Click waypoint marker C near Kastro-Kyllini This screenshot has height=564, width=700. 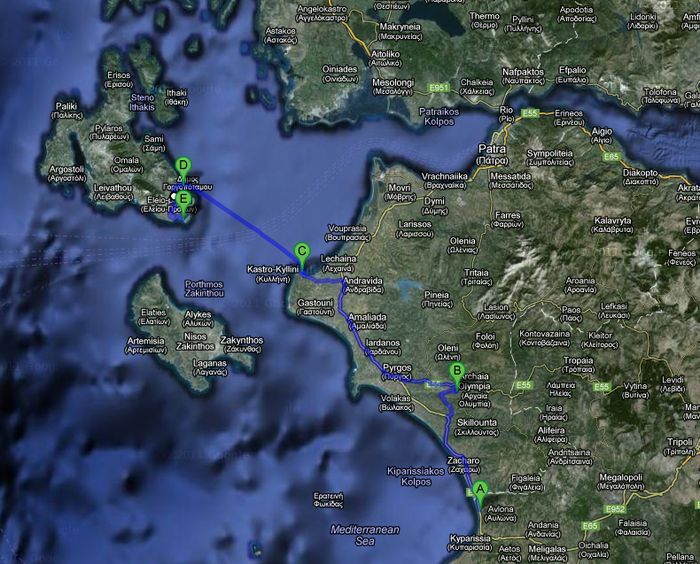coord(302,251)
